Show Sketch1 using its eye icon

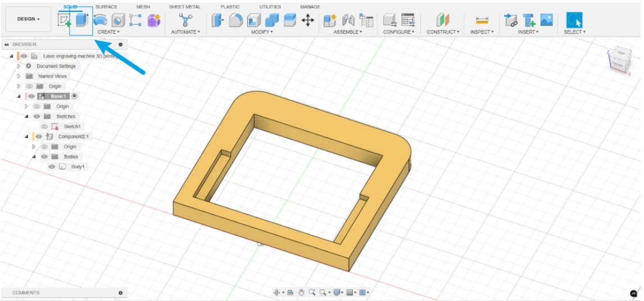point(44,126)
